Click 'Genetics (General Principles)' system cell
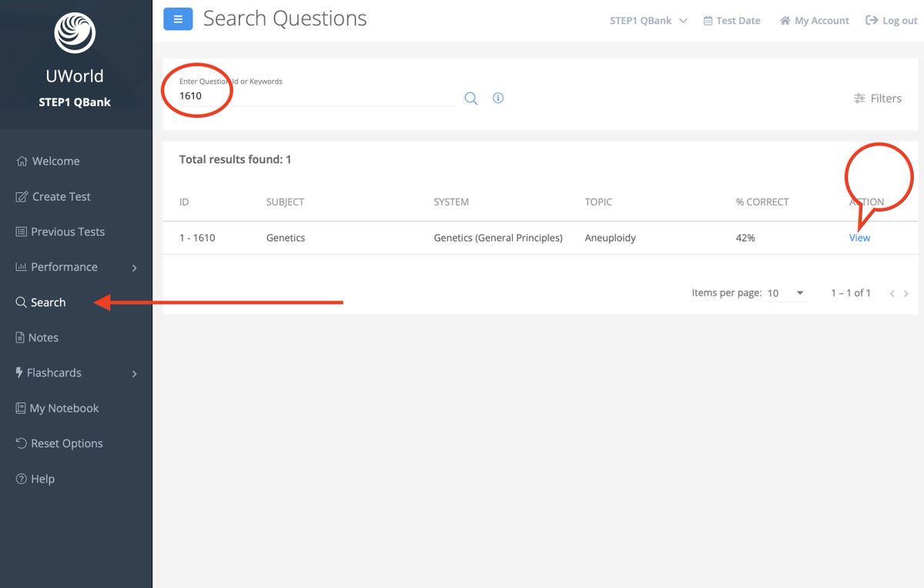The height and width of the screenshot is (588, 924). click(498, 238)
